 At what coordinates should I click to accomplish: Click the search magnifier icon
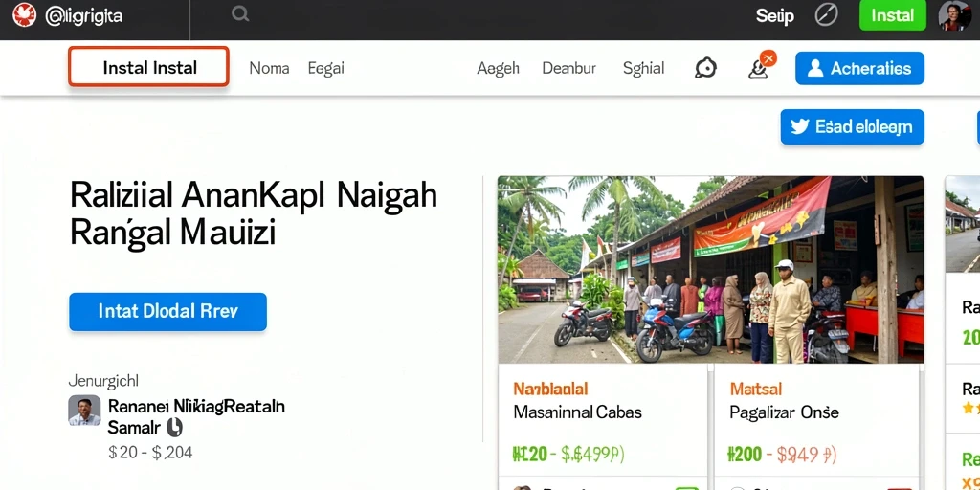pyautogui.click(x=240, y=13)
